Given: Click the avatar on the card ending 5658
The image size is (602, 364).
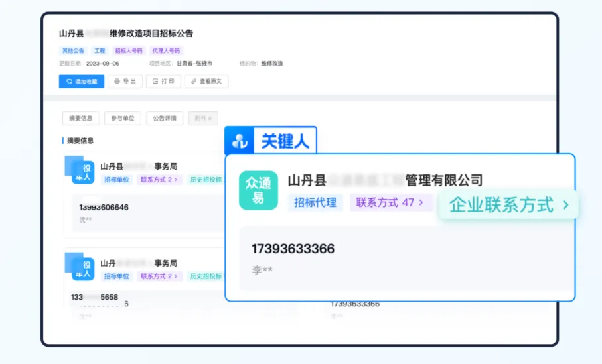Looking at the screenshot, I should pyautogui.click(x=80, y=267).
